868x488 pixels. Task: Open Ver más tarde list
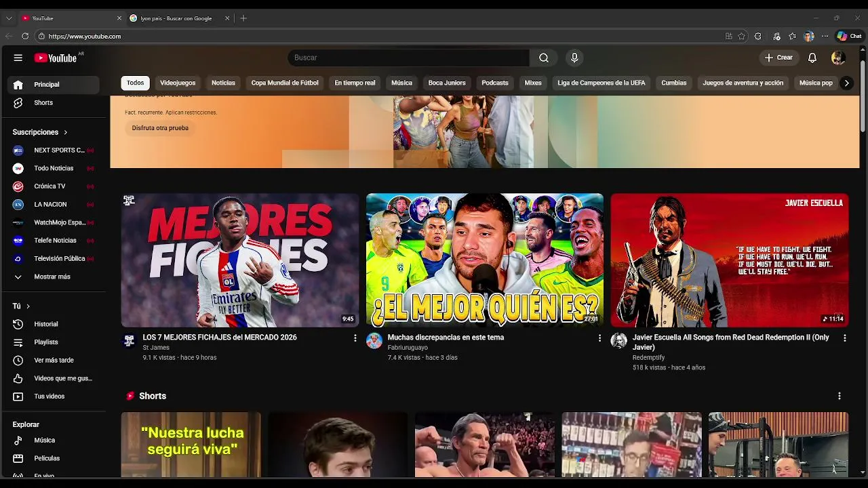[54, 361]
